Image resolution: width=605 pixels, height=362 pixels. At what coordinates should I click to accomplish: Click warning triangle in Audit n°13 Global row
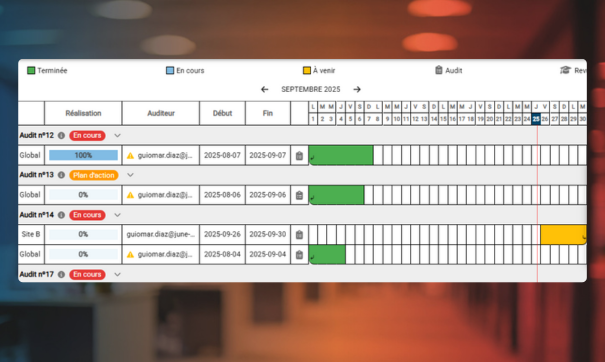(130, 195)
